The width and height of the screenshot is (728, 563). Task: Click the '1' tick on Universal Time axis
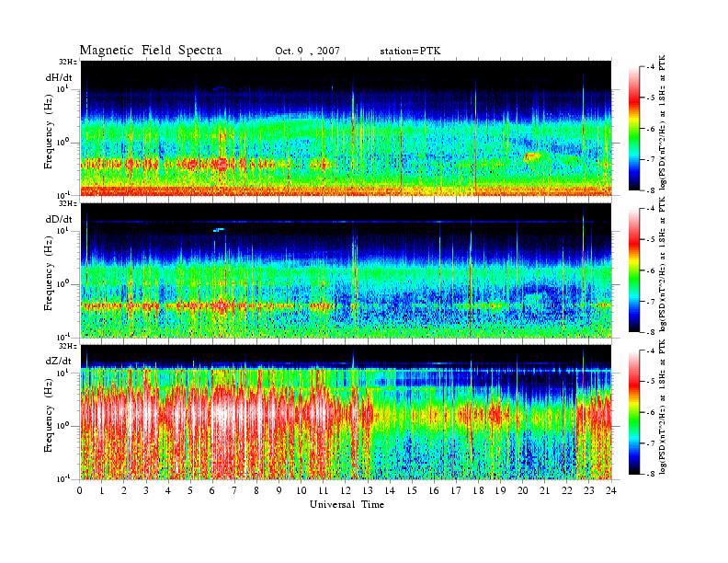[102, 490]
